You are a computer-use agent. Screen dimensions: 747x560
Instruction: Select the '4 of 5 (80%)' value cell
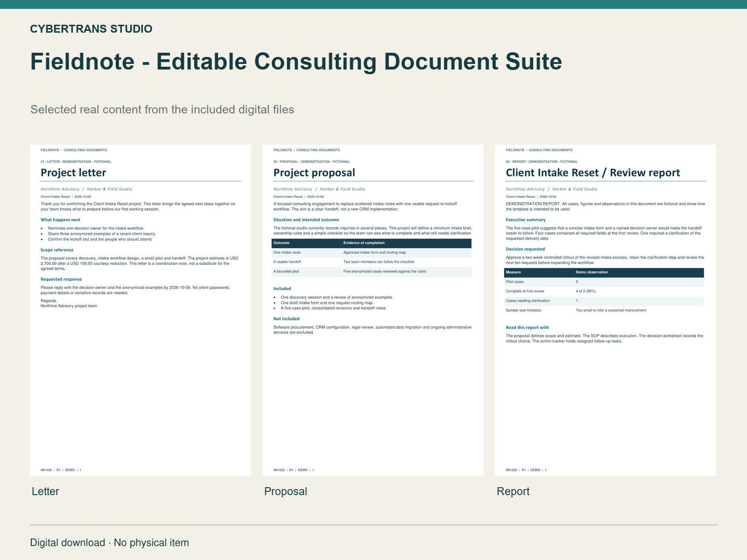coord(639,291)
